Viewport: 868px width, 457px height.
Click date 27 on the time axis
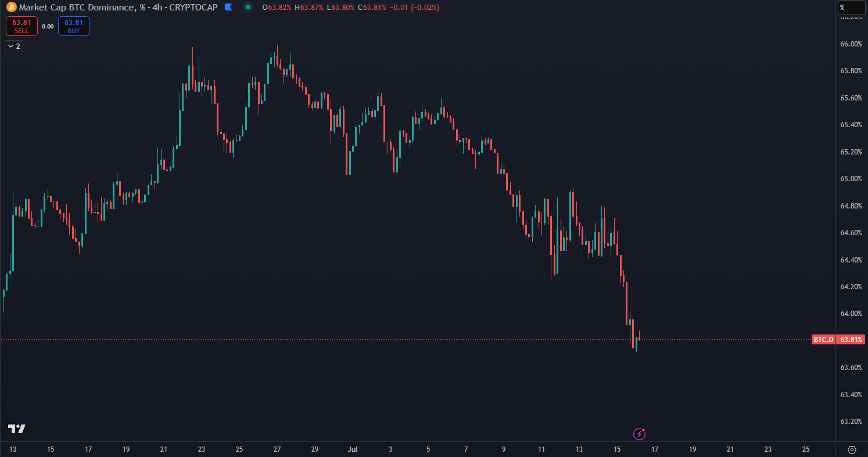pos(277,449)
